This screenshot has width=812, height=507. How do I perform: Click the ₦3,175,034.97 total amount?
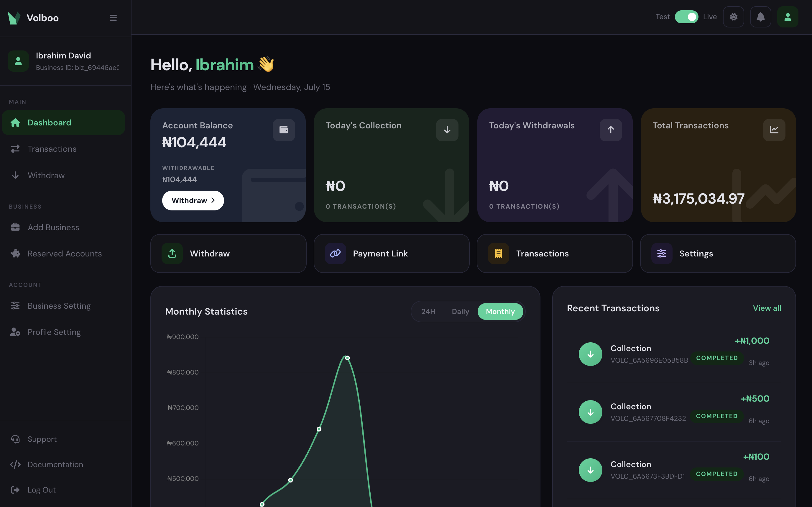(x=698, y=199)
